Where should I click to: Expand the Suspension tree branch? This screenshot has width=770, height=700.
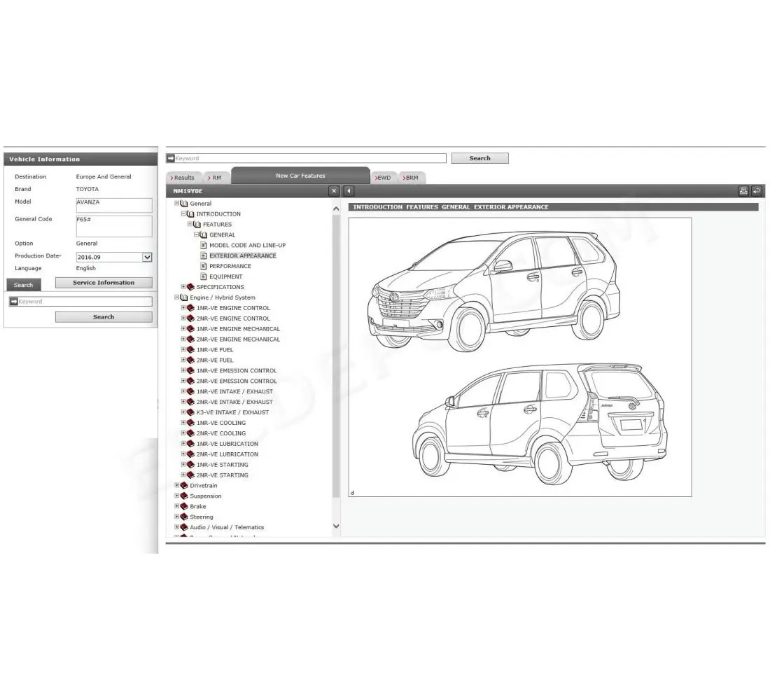[176, 496]
